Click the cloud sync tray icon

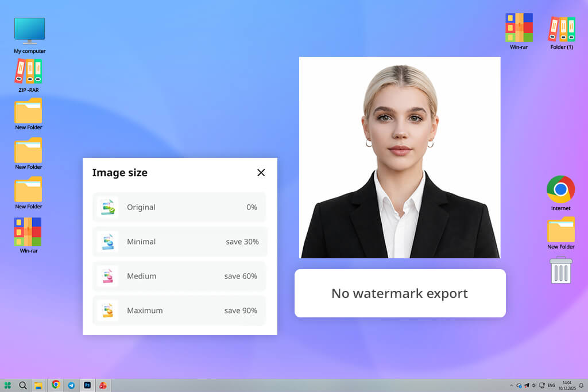tap(519, 386)
